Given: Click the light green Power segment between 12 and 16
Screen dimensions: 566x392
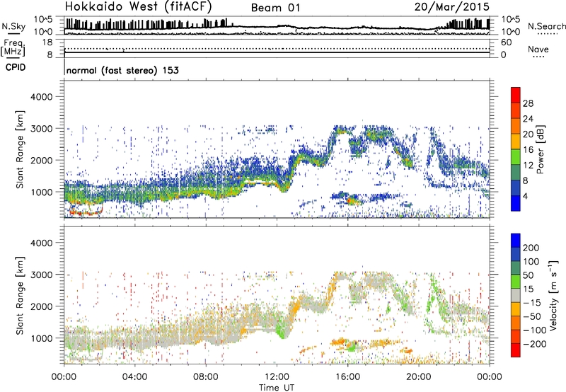Looking at the screenshot, I should coord(516,157).
